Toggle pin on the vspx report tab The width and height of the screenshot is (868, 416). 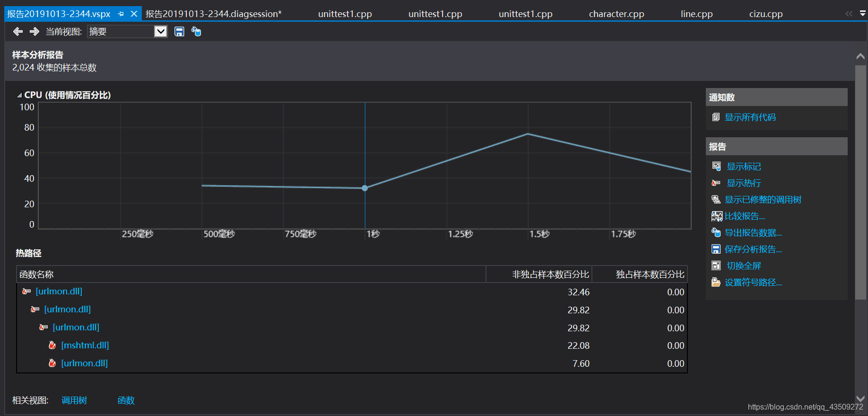click(121, 14)
